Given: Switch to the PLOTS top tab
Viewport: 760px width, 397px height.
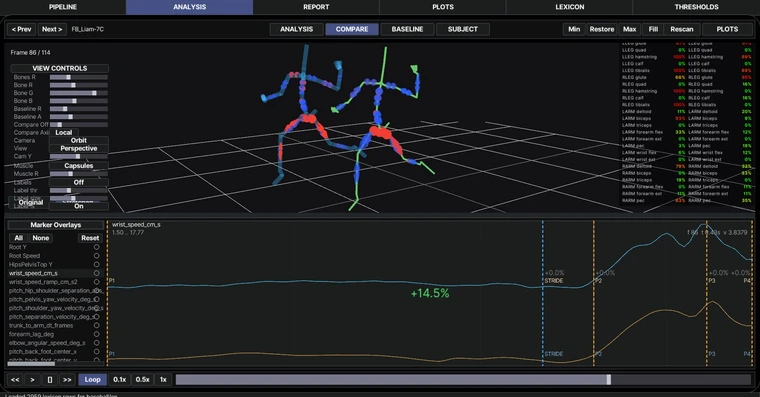Looking at the screenshot, I should pyautogui.click(x=443, y=7).
